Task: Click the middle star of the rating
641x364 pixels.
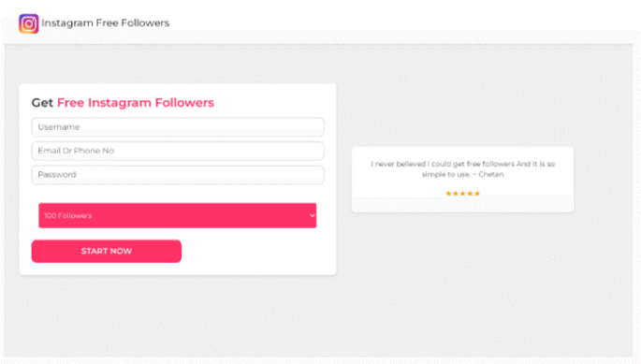Action: click(x=463, y=194)
